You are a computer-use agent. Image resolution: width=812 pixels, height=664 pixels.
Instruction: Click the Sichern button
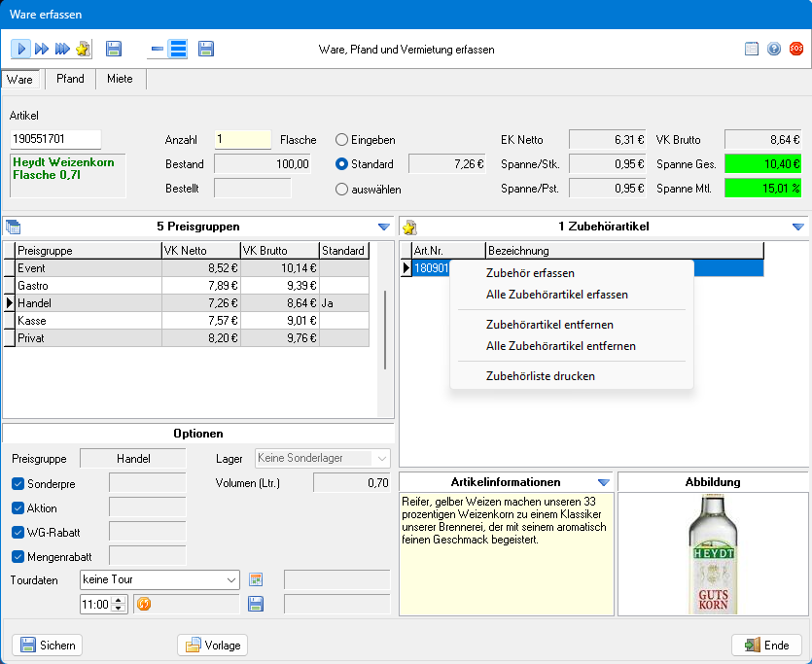[47, 645]
